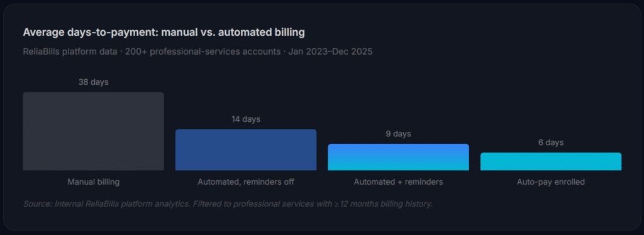Click the Automated, reminders off bar
Image resolution: width=644 pixels, height=235 pixels.
246,150
